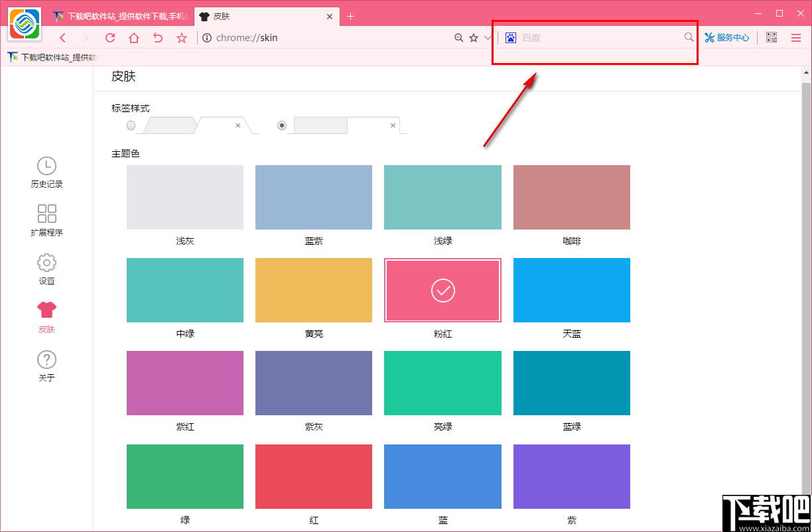The image size is (812, 532).
Task: Open 关于 about in sidebar
Action: 46,366
